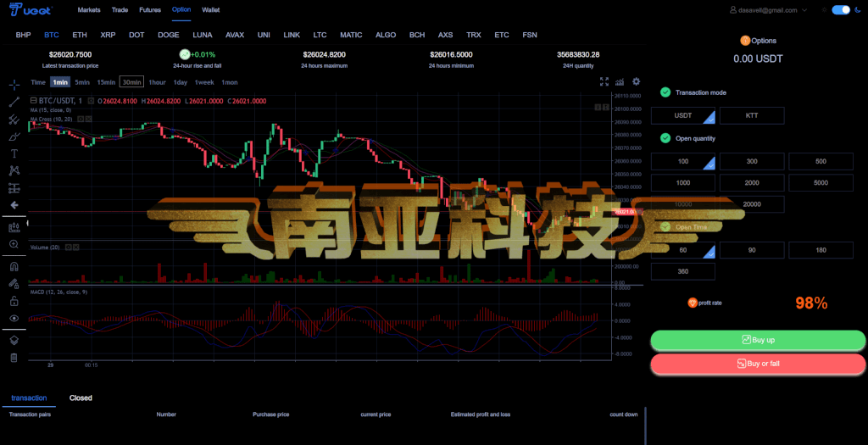Enable the magnet mode tool

coord(14,266)
